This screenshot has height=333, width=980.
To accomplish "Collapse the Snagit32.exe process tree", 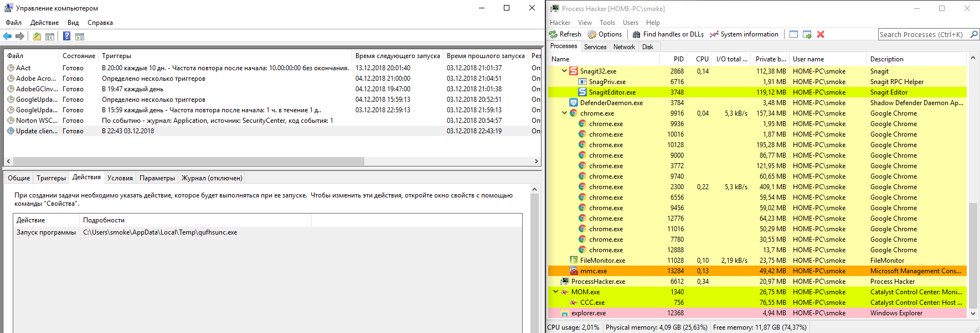I will tap(564, 71).
